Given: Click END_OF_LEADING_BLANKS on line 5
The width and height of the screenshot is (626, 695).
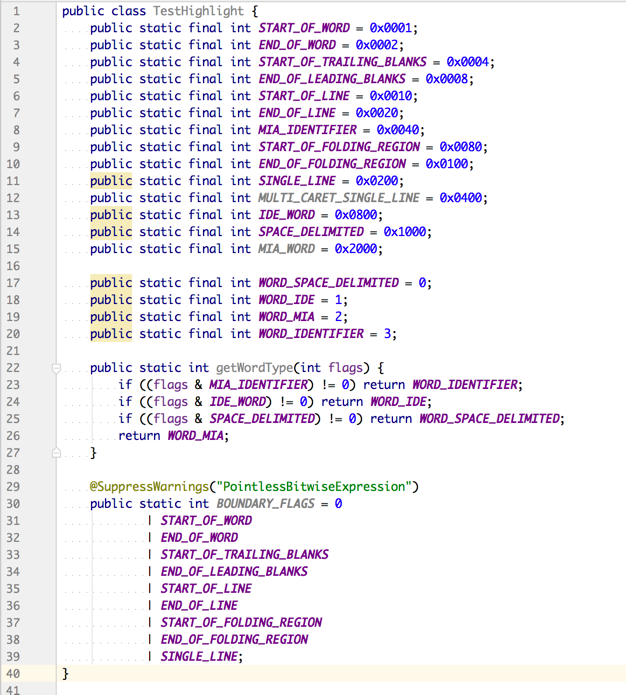Looking at the screenshot, I should [x=333, y=79].
